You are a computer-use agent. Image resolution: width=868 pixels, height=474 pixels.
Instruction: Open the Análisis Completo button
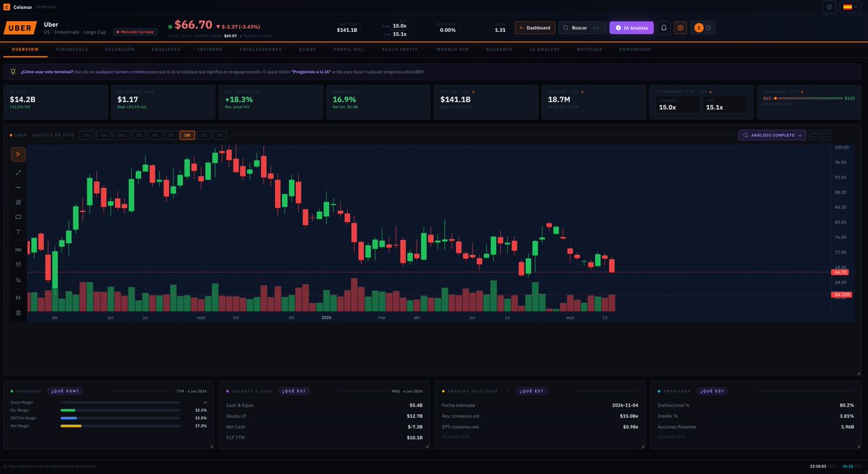(x=773, y=135)
